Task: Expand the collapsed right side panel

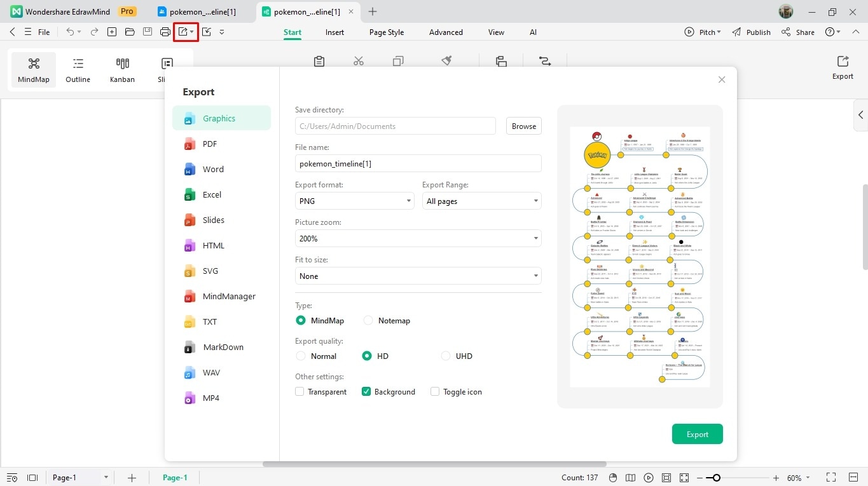Action: [x=860, y=115]
